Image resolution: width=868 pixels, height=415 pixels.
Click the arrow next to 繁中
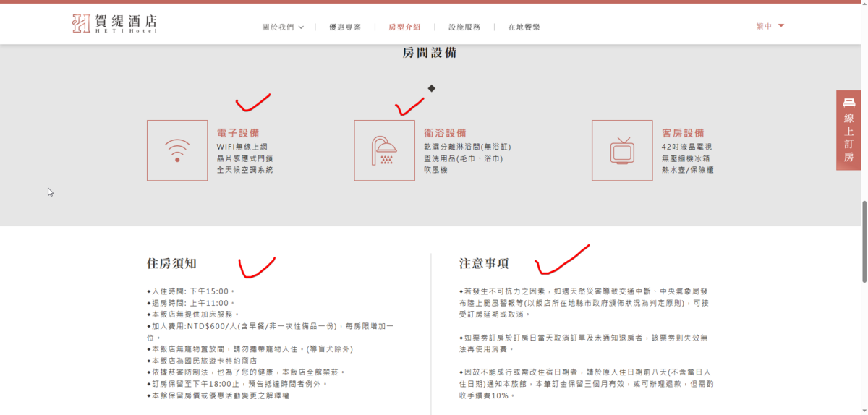click(x=781, y=26)
